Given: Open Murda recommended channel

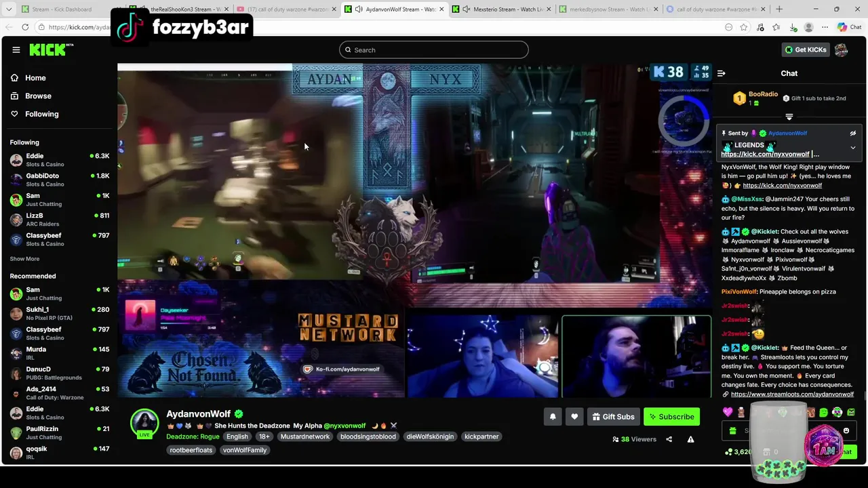Looking at the screenshot, I should tap(60, 353).
